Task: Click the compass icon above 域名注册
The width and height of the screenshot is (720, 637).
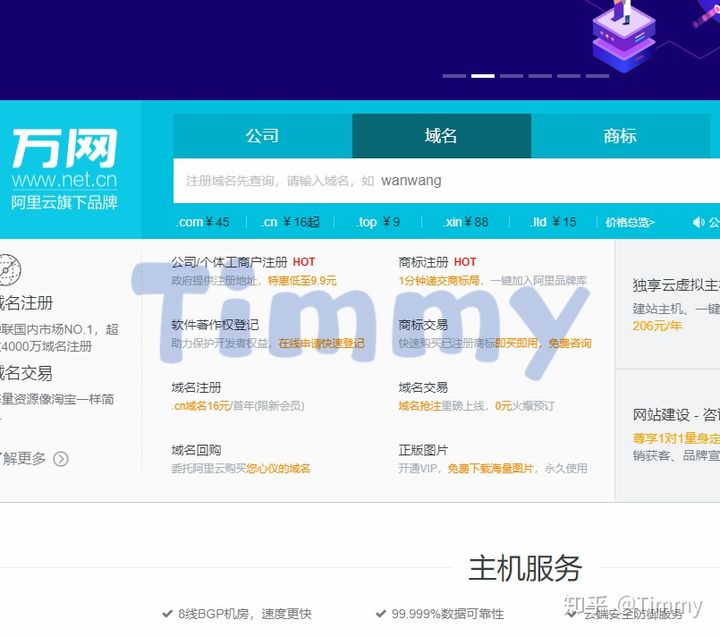Action: click(7, 269)
